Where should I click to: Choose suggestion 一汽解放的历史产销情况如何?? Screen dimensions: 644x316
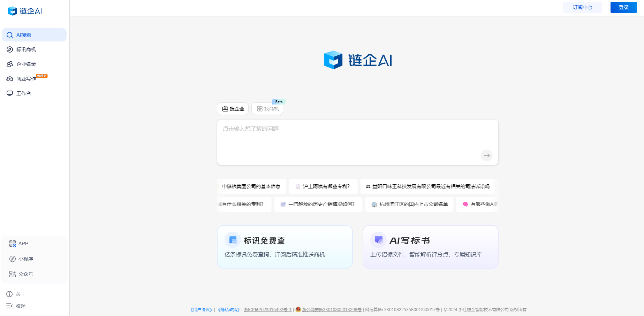coord(318,204)
